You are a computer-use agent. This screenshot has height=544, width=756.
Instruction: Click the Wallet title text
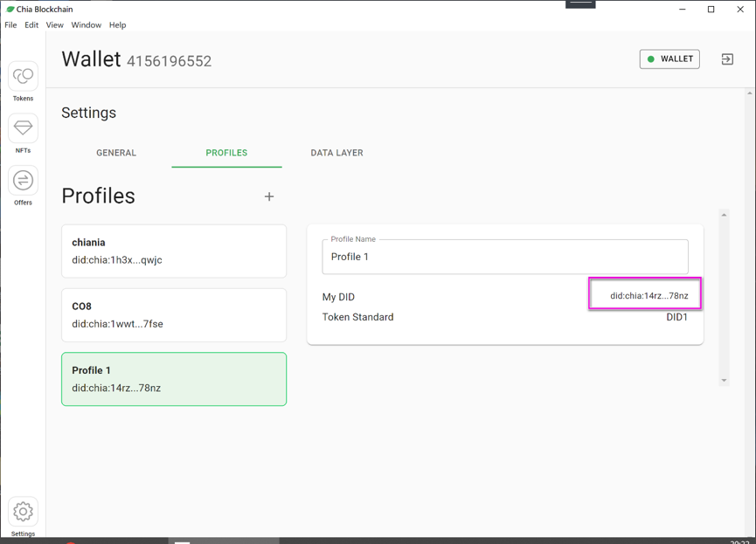tap(91, 59)
